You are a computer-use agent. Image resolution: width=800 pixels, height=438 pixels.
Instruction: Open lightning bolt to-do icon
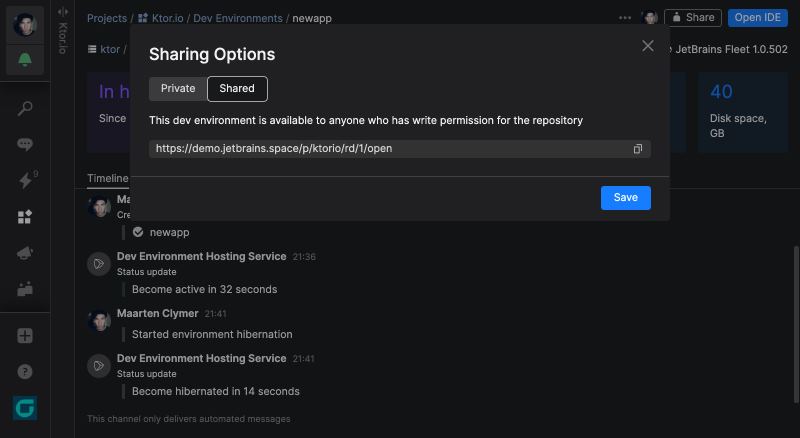[x=24, y=180]
